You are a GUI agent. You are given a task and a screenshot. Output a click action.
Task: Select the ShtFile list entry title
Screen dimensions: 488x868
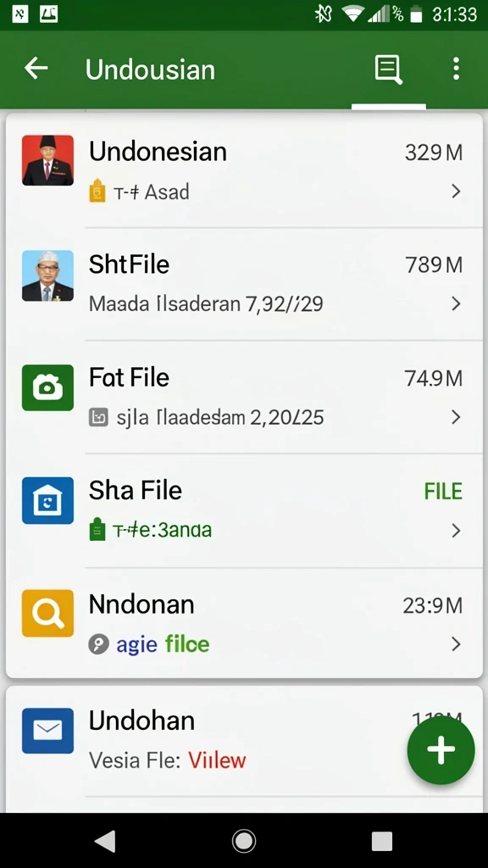[129, 264]
